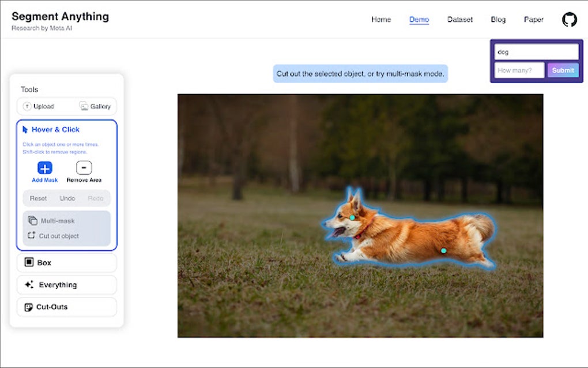Expand the Everything tool panel

[67, 285]
